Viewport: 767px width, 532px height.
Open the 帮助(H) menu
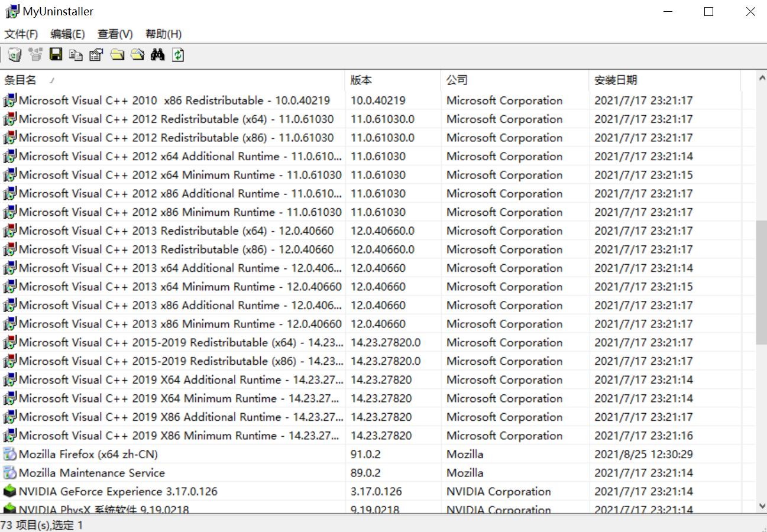point(164,34)
